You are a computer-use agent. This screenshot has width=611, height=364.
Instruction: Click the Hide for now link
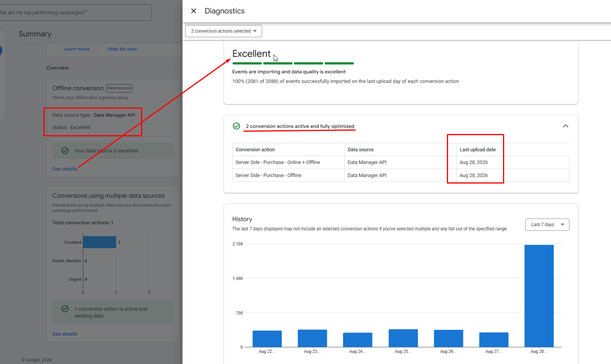tap(122, 49)
